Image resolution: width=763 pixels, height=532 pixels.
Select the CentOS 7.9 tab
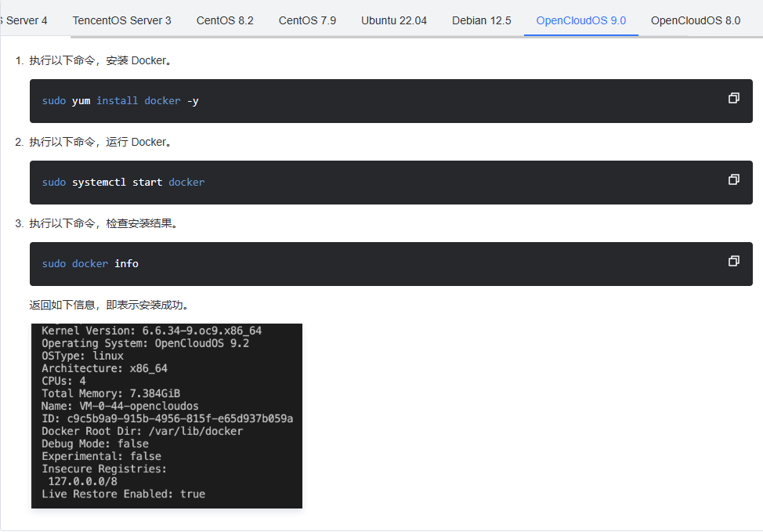[x=307, y=20]
